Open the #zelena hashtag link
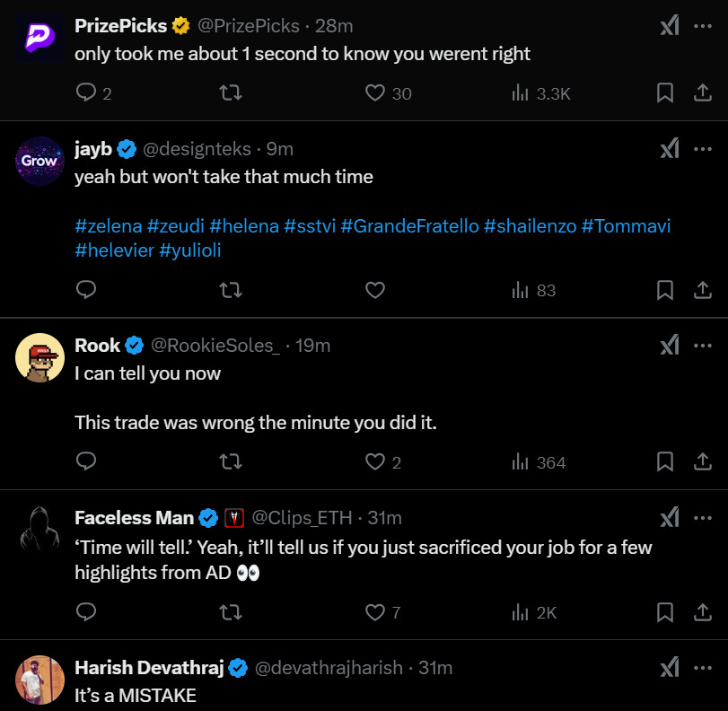The image size is (728, 711). [x=108, y=226]
